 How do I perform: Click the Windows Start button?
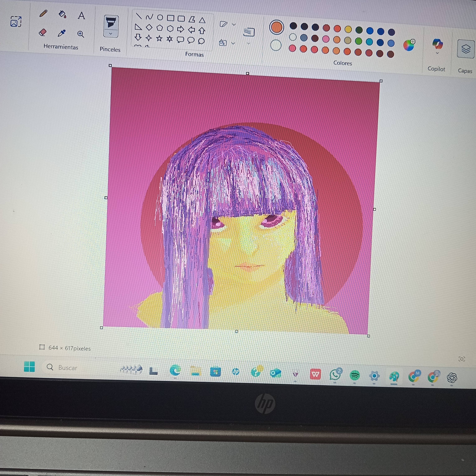29,367
